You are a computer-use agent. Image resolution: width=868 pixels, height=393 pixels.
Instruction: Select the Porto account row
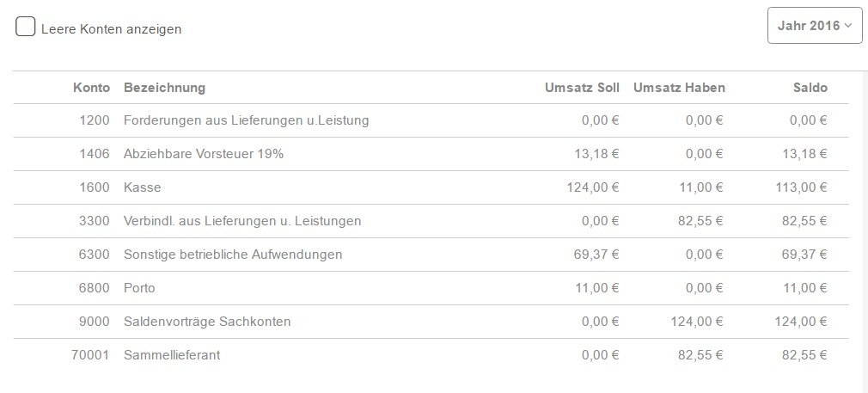139,288
